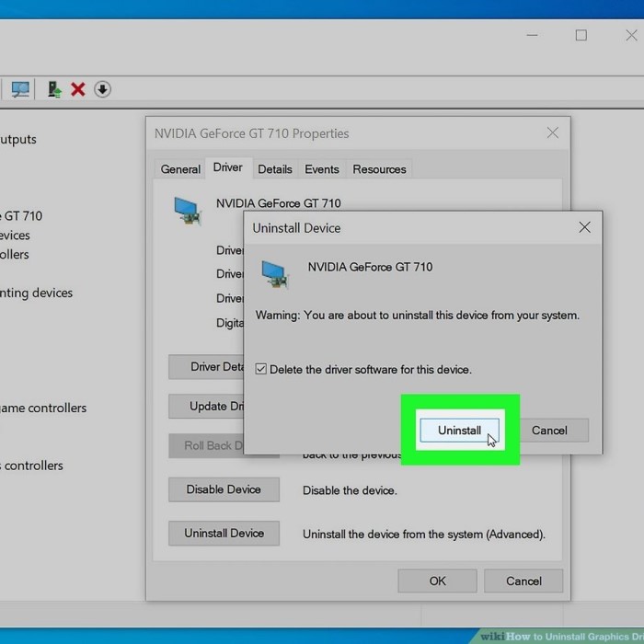Click the red X uninstall toolbar icon
644x644 pixels.
78,89
